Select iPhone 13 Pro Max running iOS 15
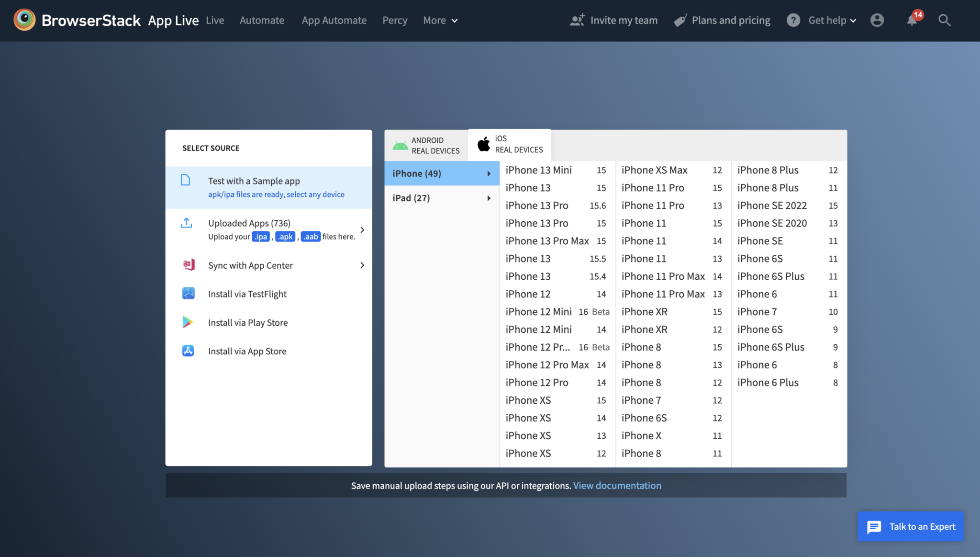 pos(548,240)
